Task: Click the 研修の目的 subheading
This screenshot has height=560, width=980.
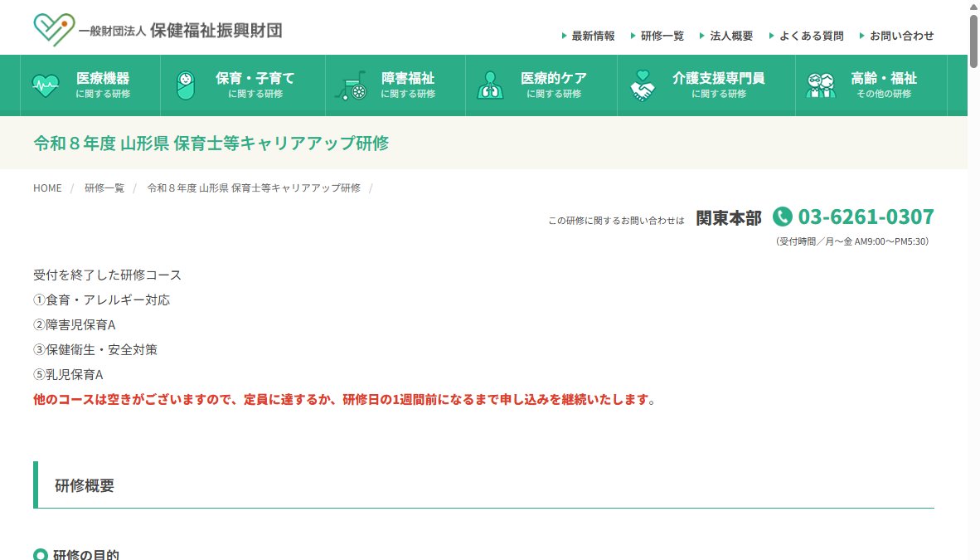Action: coord(86,555)
